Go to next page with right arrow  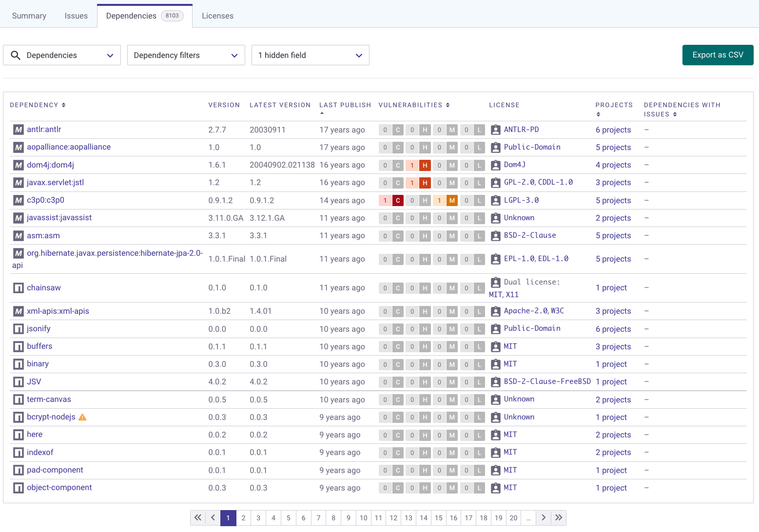(x=544, y=517)
